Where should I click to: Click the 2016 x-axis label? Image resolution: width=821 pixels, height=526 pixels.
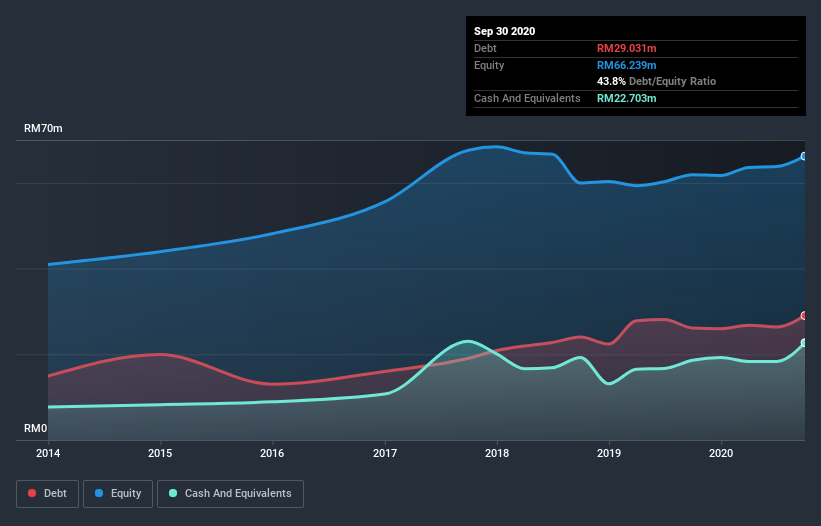pyautogui.click(x=272, y=453)
